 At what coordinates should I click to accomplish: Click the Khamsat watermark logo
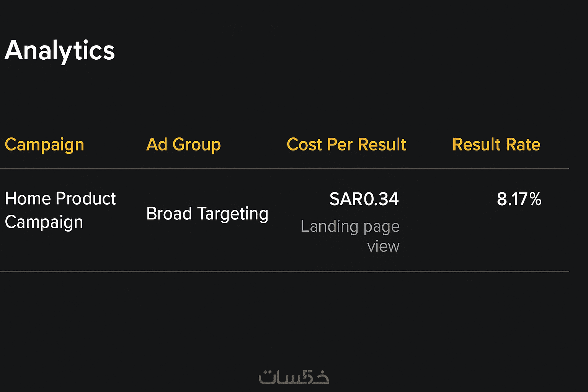[x=294, y=377]
